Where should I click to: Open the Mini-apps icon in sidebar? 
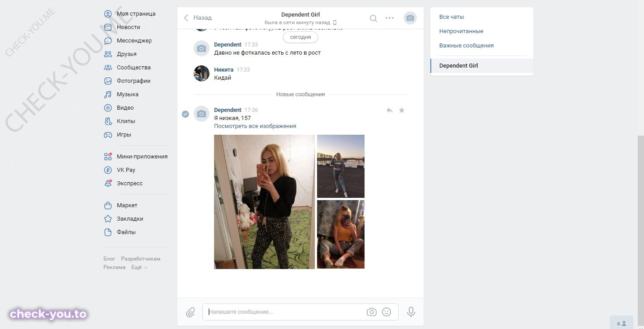[108, 157]
